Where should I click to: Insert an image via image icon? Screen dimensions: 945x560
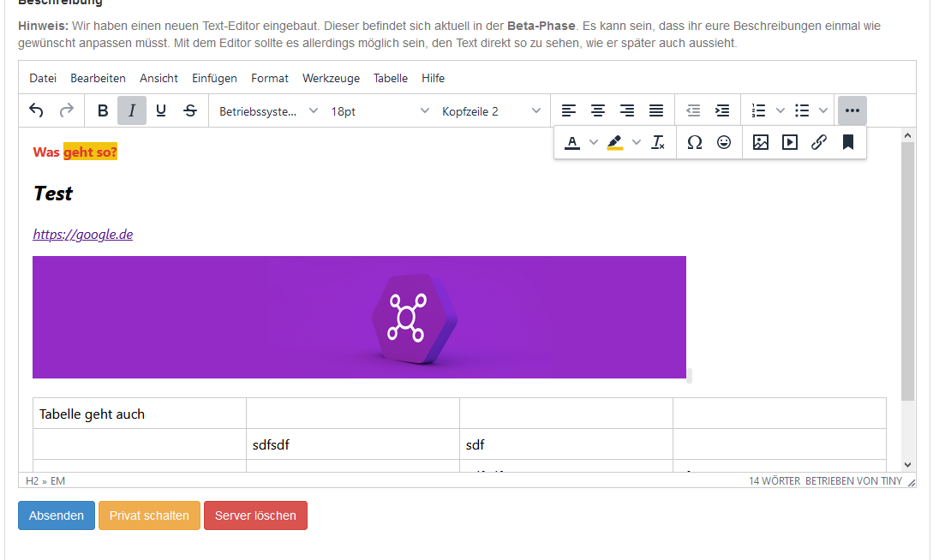761,143
